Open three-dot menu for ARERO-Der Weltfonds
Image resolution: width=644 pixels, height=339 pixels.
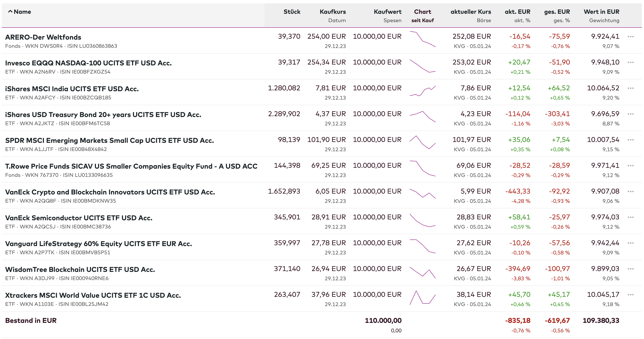click(630, 37)
